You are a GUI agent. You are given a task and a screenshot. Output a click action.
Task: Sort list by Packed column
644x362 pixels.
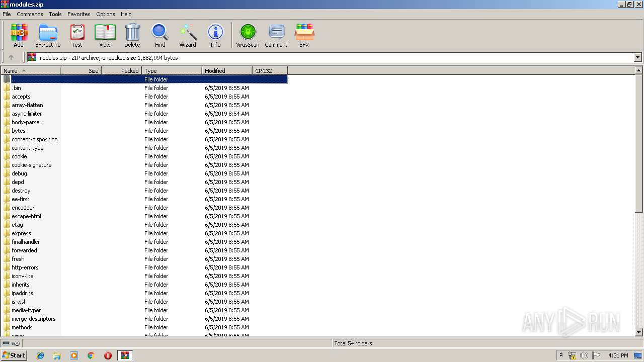[122, 71]
